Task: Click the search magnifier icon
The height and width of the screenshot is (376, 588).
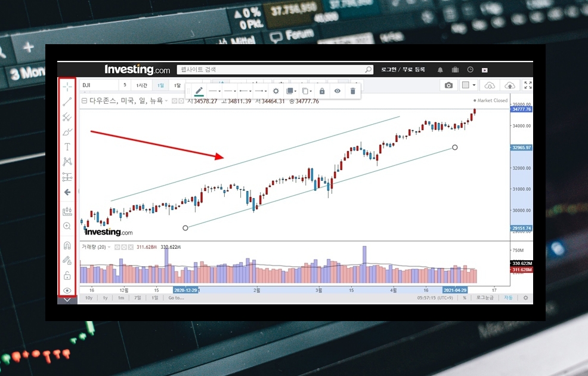Action: [369, 69]
